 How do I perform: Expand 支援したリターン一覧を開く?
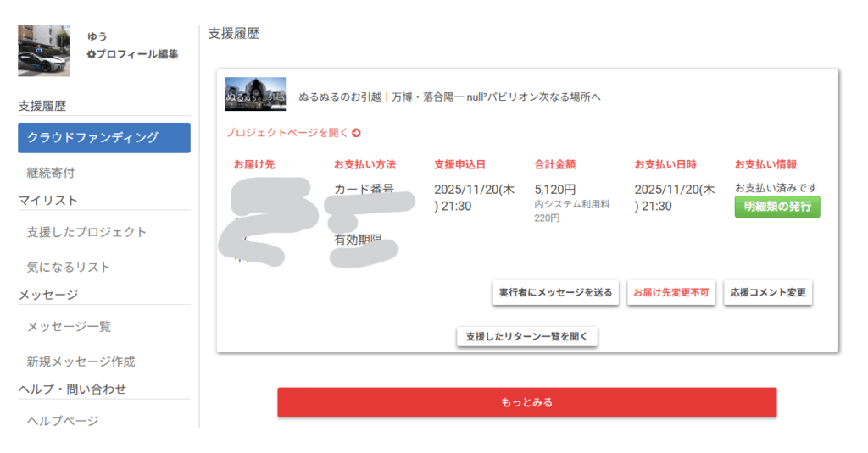point(527,337)
